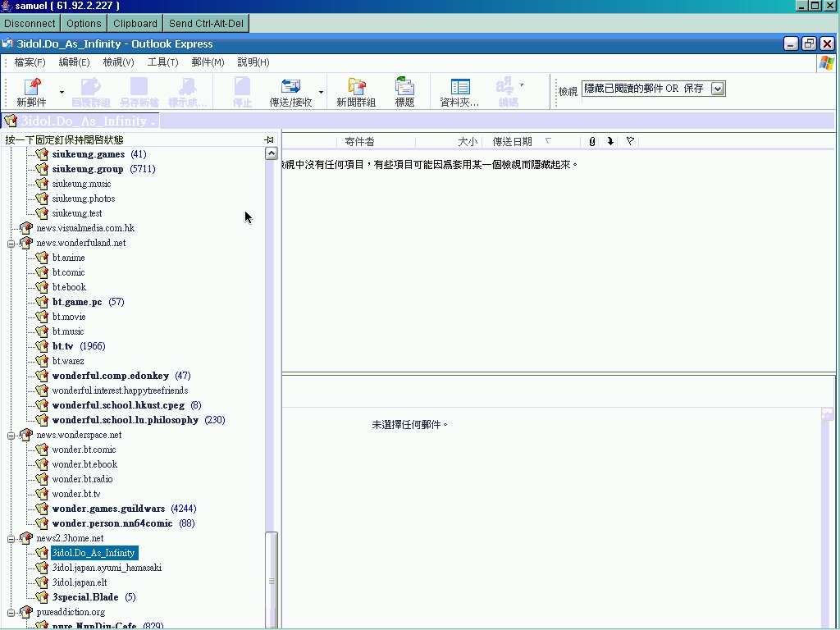Screen dimensions: 840x630
Task: Select the siukeung.music newsgroup
Action: [81, 184]
